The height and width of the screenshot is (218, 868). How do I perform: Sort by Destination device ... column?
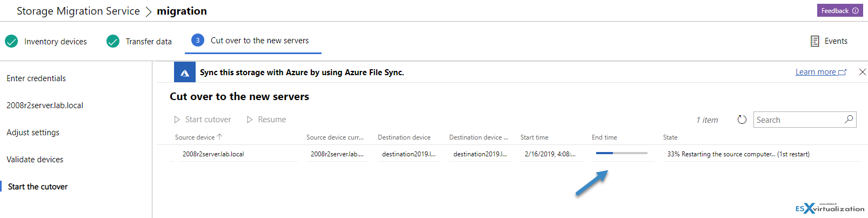479,137
